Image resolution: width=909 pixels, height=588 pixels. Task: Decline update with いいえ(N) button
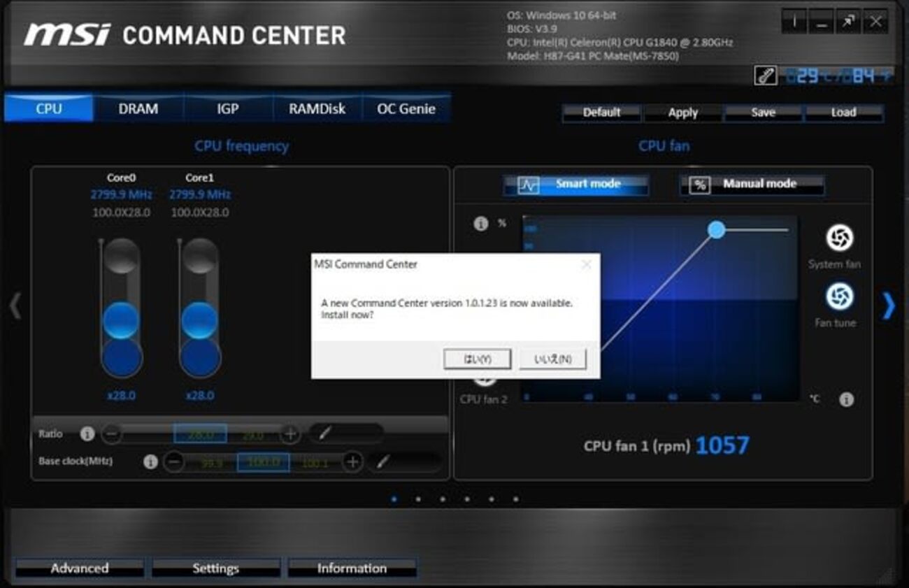pyautogui.click(x=552, y=359)
